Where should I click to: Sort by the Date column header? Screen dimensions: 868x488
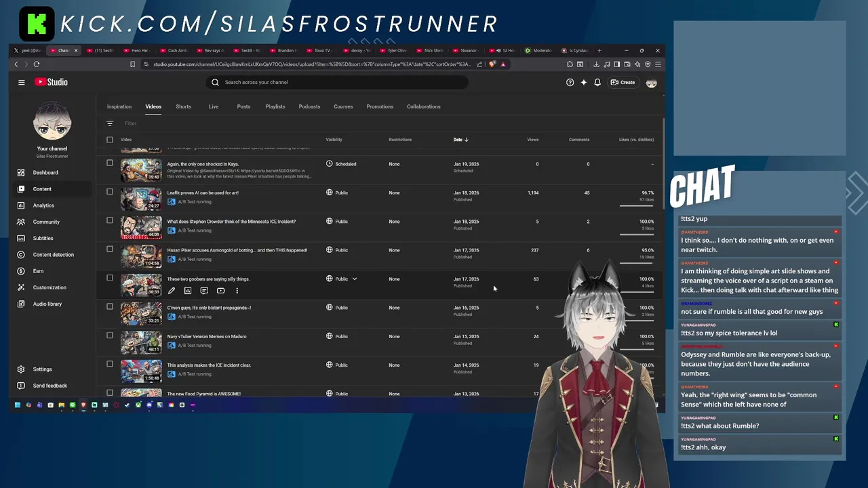[460, 140]
